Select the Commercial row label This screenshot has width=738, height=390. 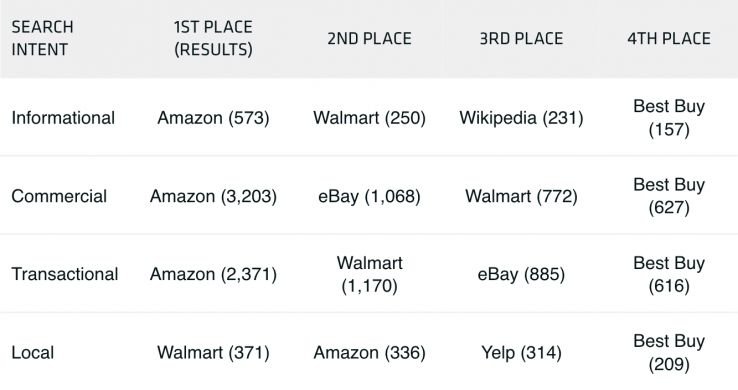pos(59,196)
